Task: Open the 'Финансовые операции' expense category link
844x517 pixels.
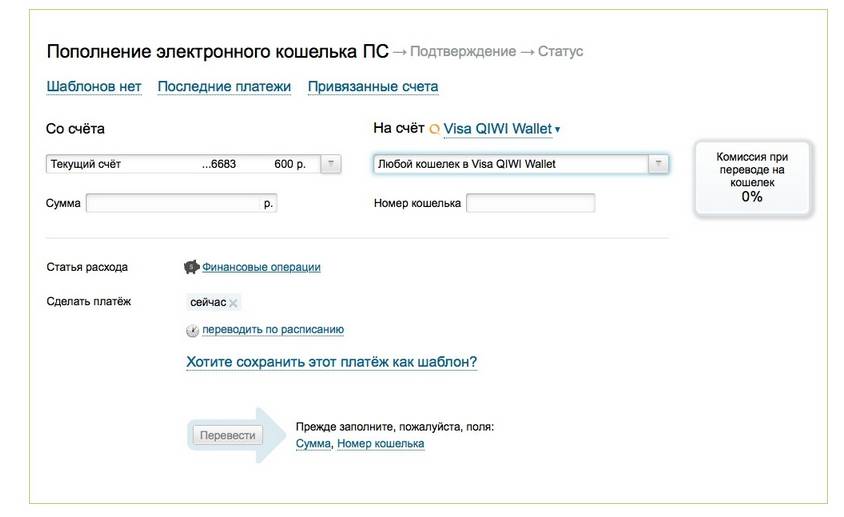Action: pos(261,267)
